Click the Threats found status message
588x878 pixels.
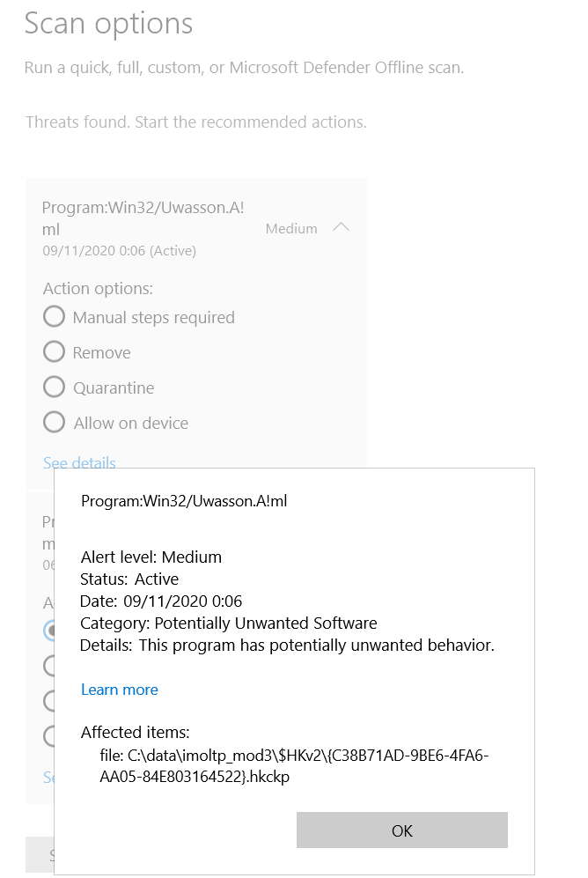pyautogui.click(x=195, y=122)
